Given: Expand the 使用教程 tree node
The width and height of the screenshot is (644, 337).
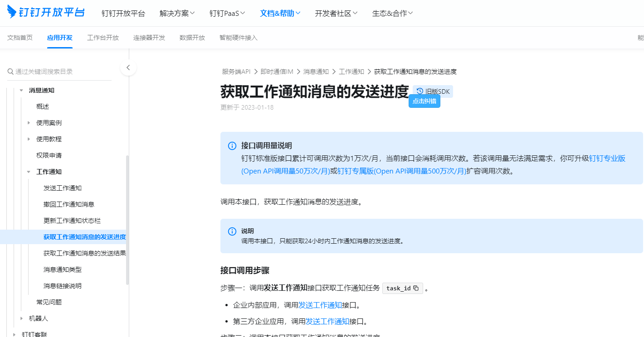Looking at the screenshot, I should click(29, 139).
